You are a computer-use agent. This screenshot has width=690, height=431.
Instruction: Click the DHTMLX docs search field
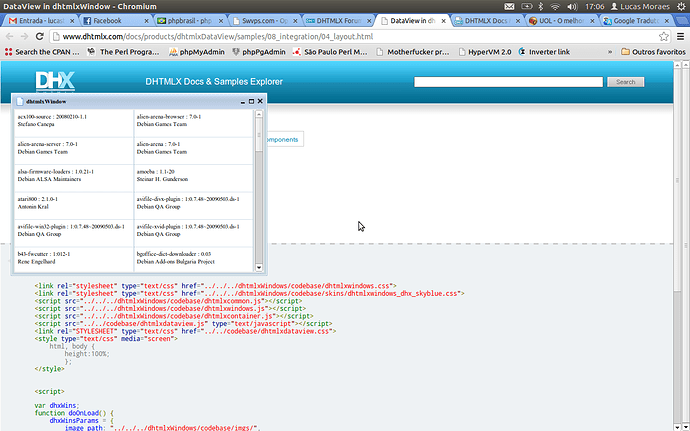(508, 82)
